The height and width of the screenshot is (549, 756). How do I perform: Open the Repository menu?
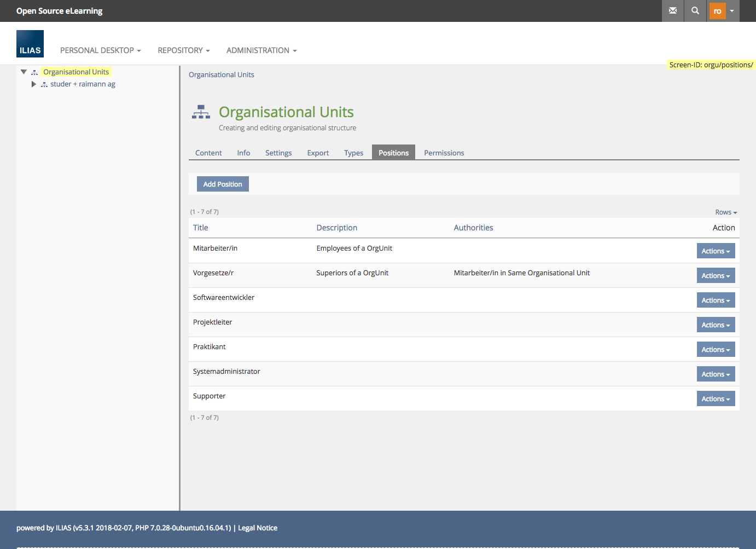click(x=183, y=50)
